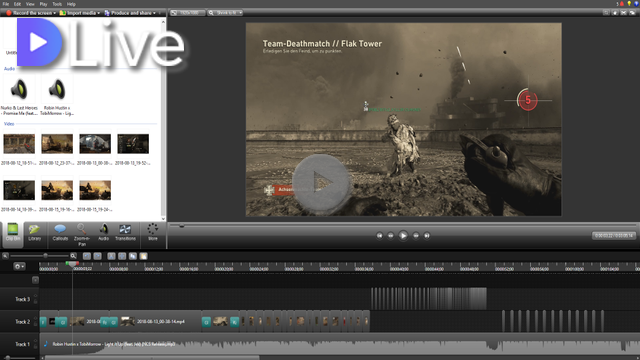Open Import media dropdown arrow
This screenshot has height=360, width=640.
click(x=99, y=13)
